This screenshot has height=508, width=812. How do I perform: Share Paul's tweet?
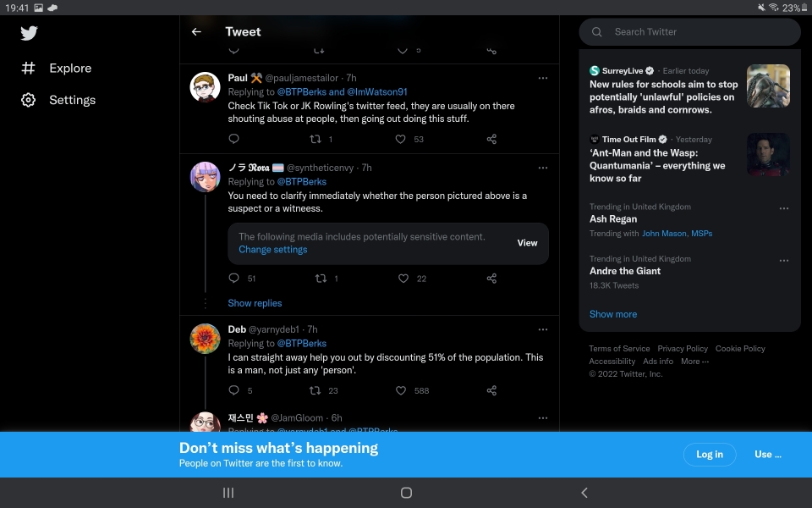[491, 139]
